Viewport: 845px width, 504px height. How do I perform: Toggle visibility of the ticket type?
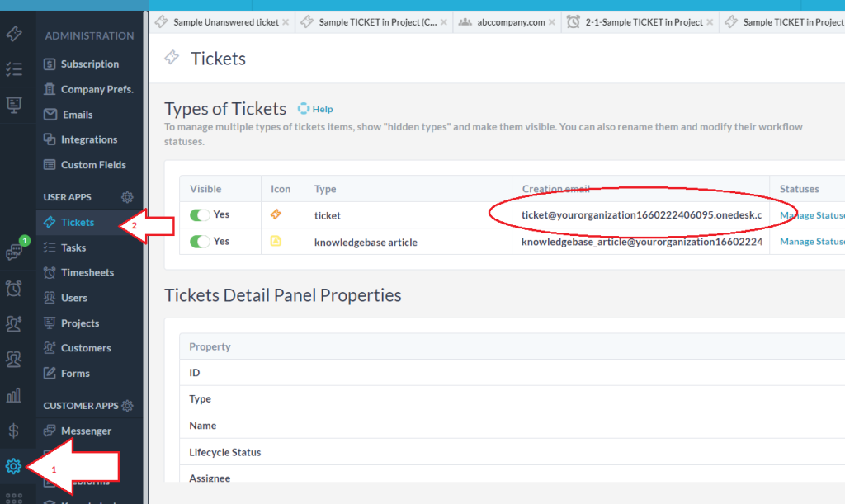click(x=200, y=214)
